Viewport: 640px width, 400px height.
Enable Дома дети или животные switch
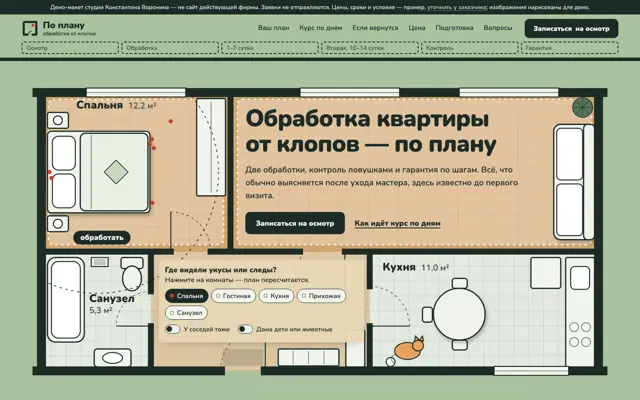coord(245,329)
